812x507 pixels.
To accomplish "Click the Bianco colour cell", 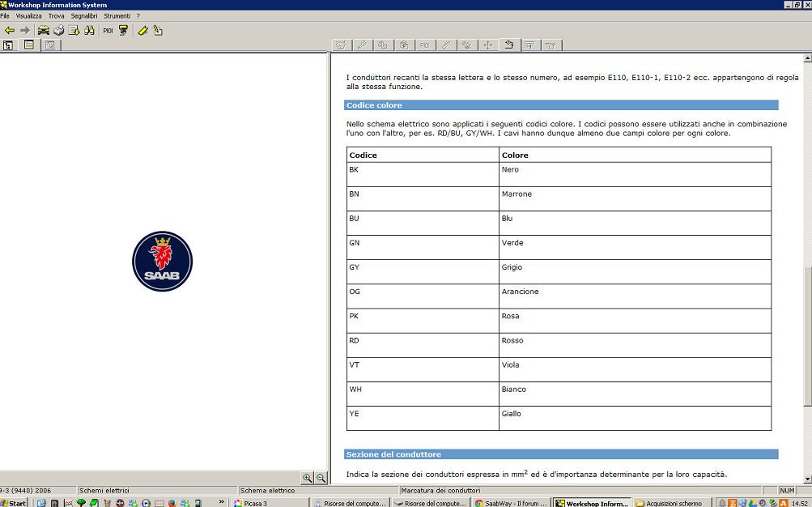I will pyautogui.click(x=635, y=394).
